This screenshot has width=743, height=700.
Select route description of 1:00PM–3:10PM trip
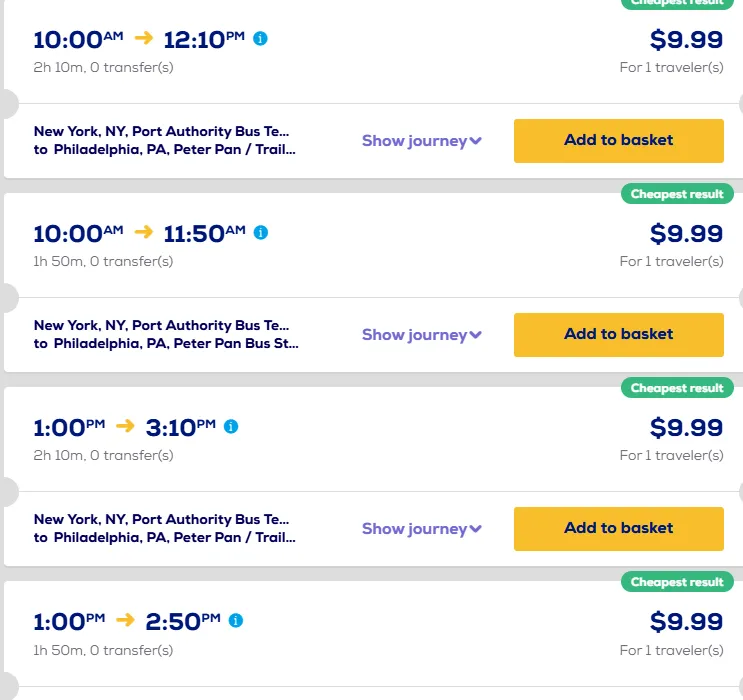[x=165, y=529]
